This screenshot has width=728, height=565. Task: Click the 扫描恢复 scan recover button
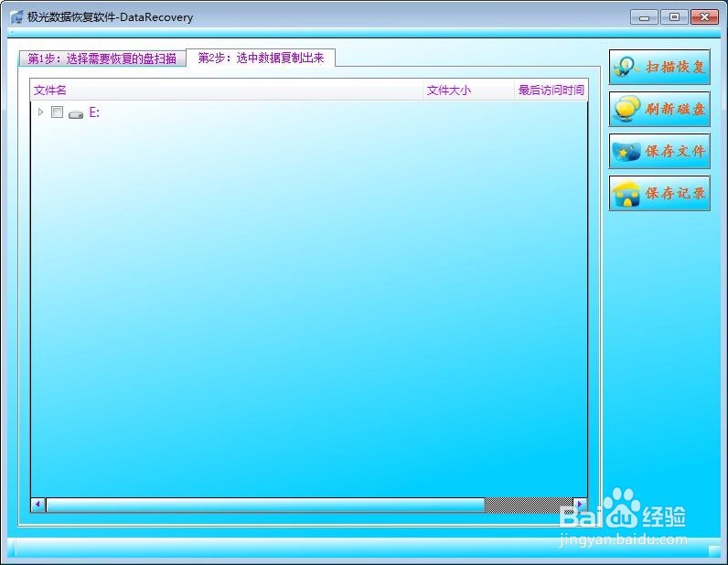point(659,67)
